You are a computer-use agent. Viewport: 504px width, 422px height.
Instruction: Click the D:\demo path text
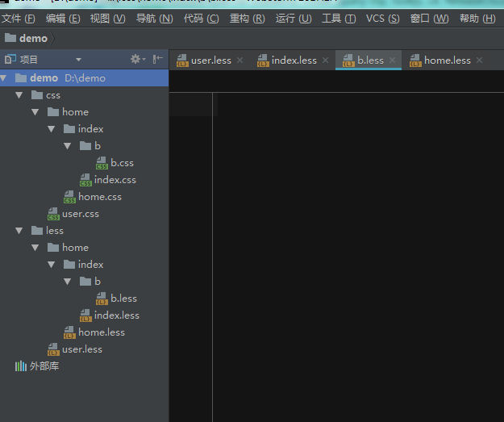[85, 78]
